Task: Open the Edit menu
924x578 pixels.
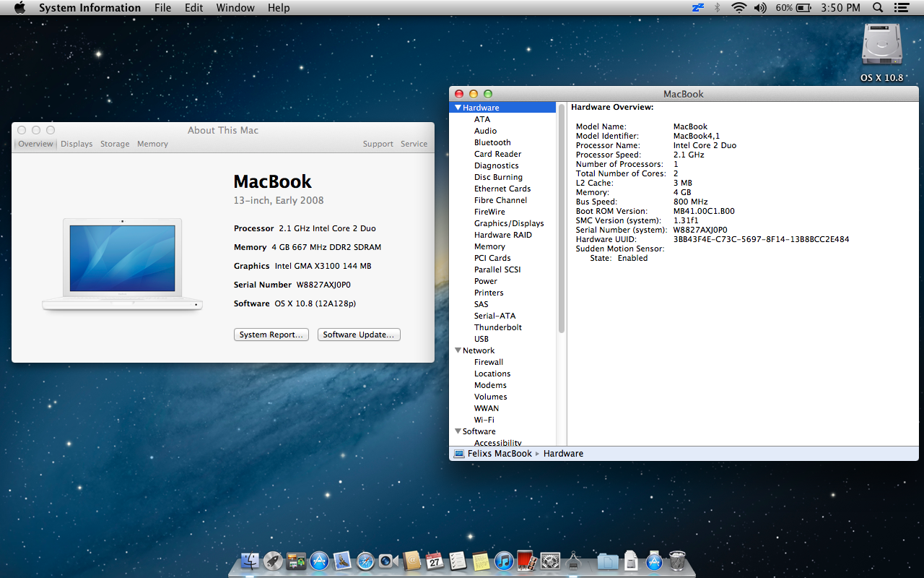Action: [193, 8]
